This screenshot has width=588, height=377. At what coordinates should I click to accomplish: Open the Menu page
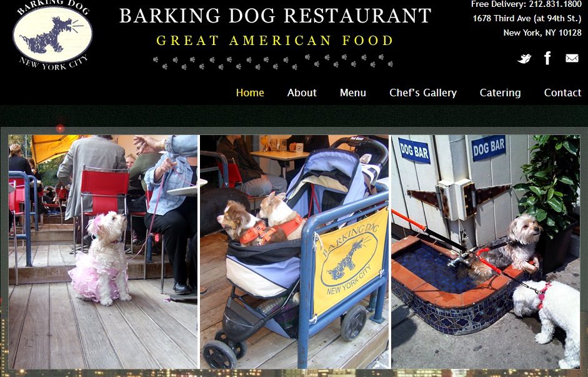[x=353, y=93]
